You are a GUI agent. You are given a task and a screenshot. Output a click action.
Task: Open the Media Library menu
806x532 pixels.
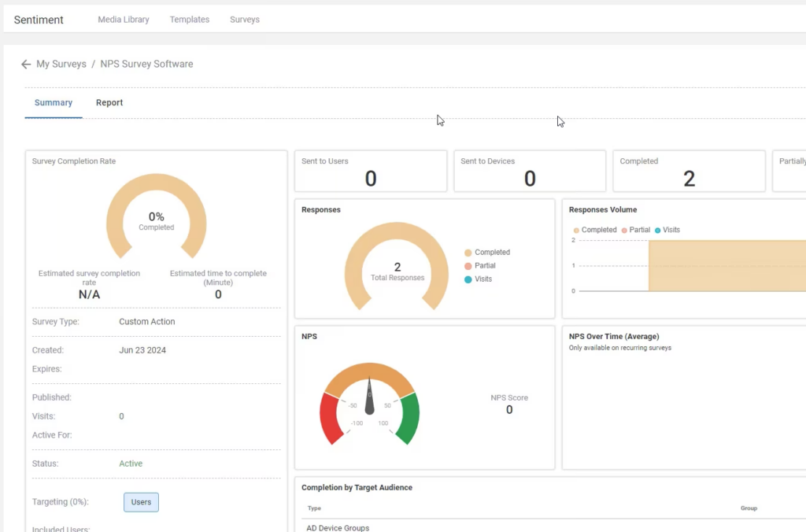[124, 20]
